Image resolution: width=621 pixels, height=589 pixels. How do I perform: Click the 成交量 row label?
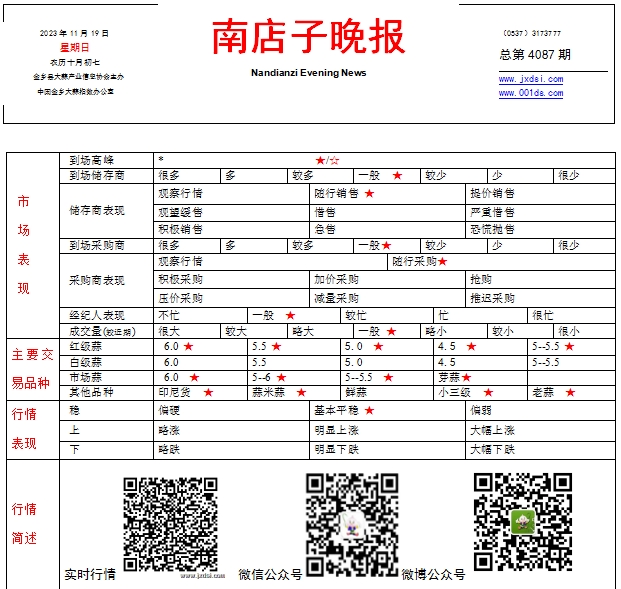pos(102,331)
